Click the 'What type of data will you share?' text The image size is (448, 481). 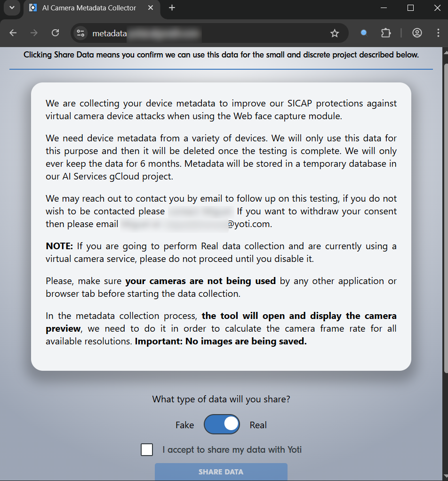pos(221,399)
